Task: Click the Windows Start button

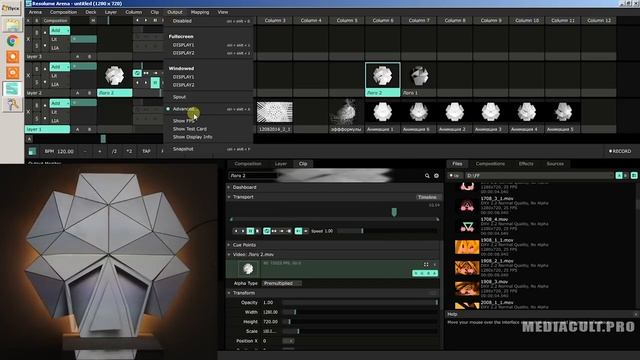Action: (x=11, y=8)
